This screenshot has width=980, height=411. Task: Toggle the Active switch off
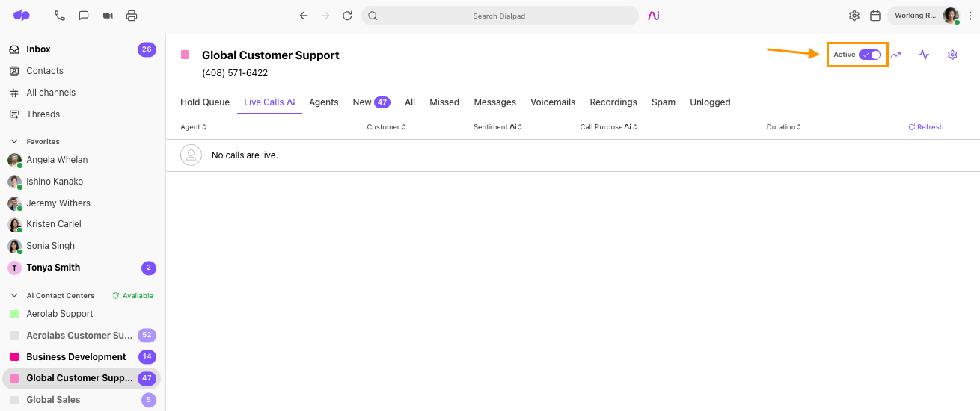coord(870,55)
